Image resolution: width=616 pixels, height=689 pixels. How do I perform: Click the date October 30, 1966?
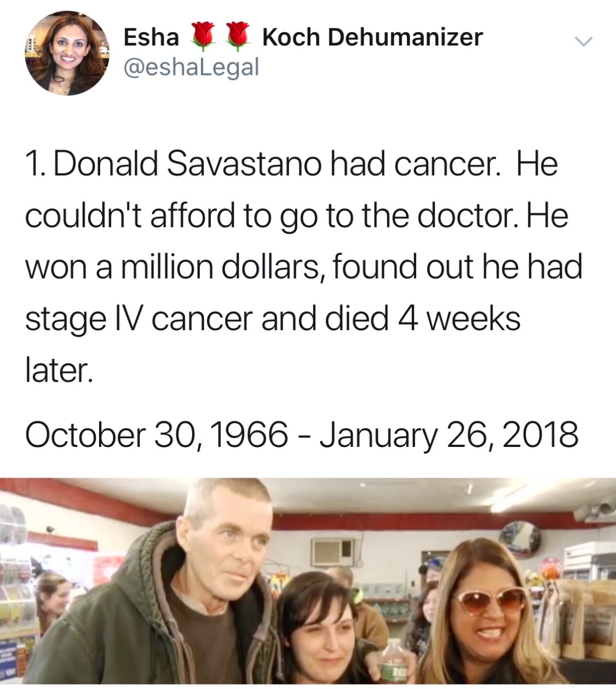pos(156,434)
